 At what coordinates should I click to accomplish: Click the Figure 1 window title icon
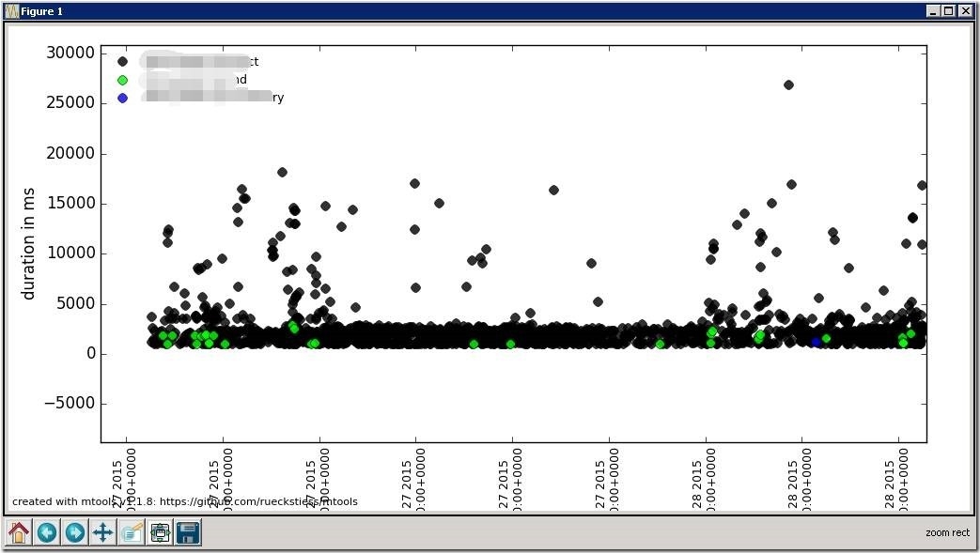(12, 11)
